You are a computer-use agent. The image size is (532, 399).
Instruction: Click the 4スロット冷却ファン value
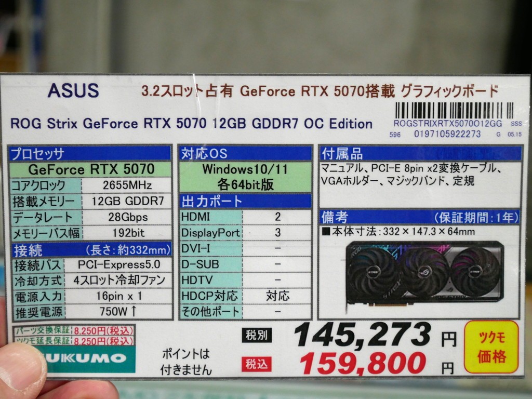119,280
